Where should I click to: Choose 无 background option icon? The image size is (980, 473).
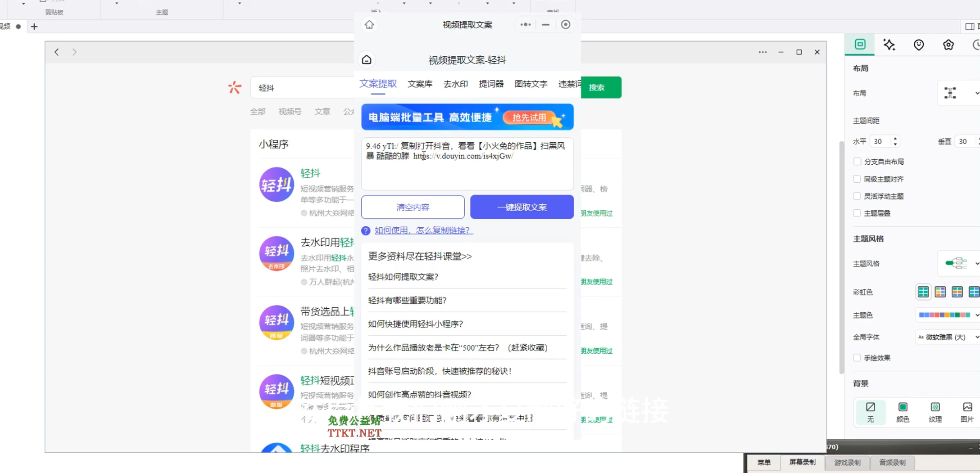pos(870,411)
